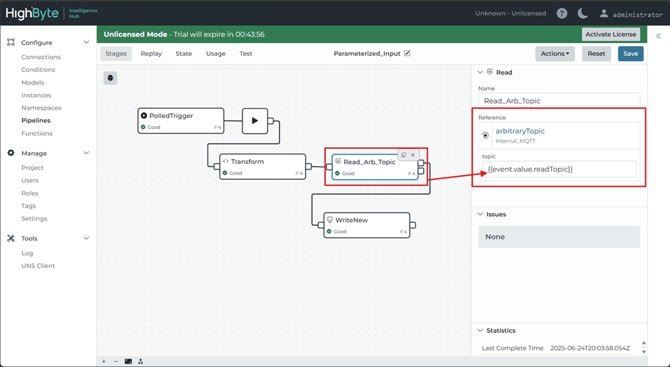Screen dimensions: 670x367
Task: Click the Save button
Action: (x=631, y=54)
